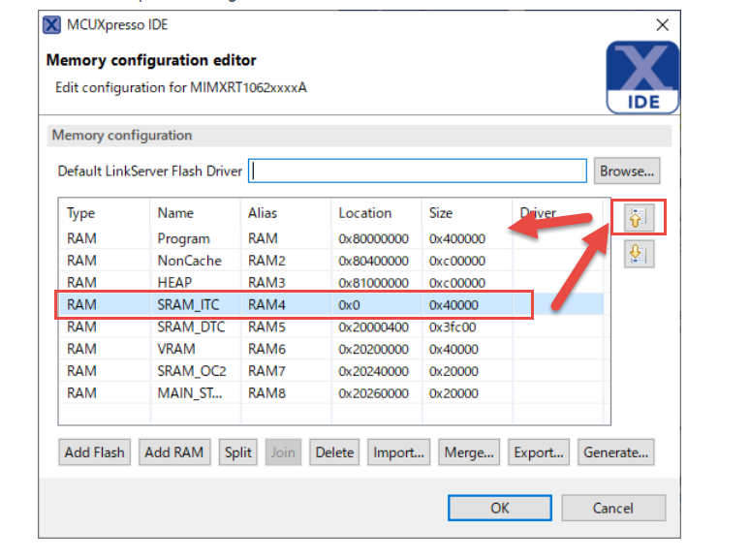Move selected memory row down
The image size is (750, 560).
(x=639, y=254)
